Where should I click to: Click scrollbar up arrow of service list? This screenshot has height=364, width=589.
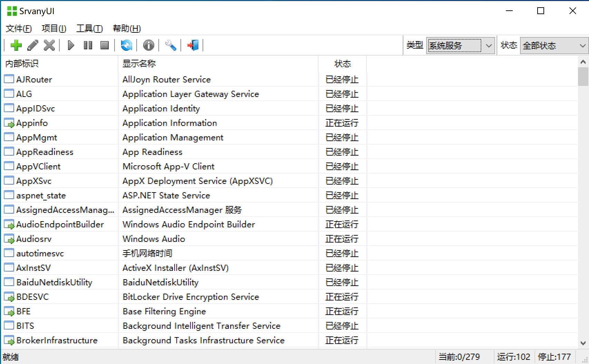583,62
